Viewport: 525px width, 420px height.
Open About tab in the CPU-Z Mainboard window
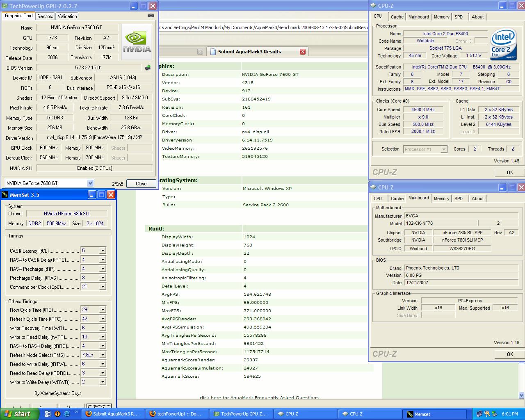(x=477, y=199)
